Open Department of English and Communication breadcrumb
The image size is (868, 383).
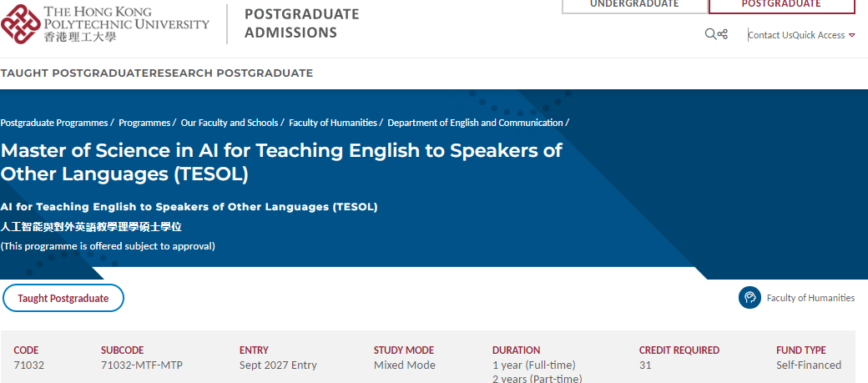pyautogui.click(x=475, y=123)
